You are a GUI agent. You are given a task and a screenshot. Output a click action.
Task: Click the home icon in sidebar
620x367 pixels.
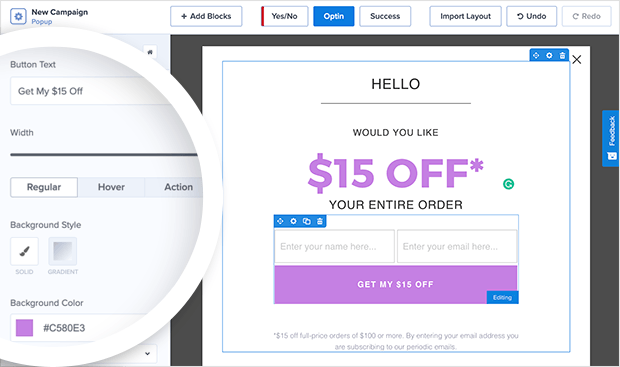pyautogui.click(x=150, y=52)
